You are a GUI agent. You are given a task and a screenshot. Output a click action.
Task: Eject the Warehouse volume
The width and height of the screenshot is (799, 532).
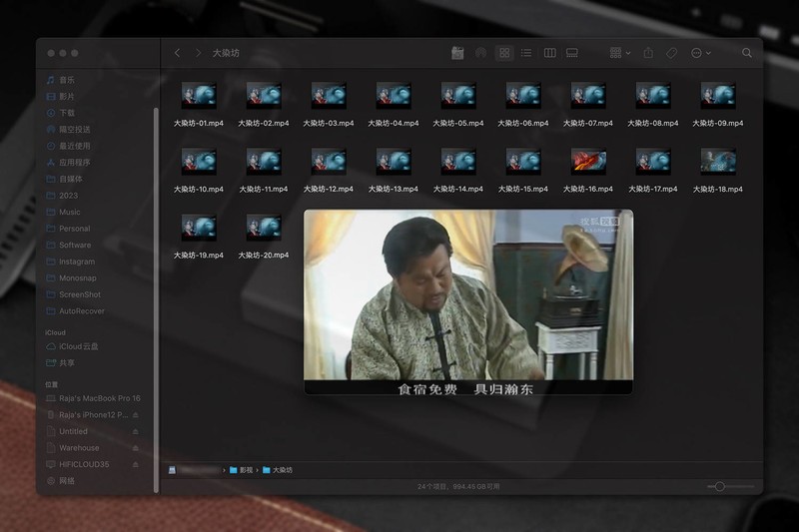click(136, 448)
